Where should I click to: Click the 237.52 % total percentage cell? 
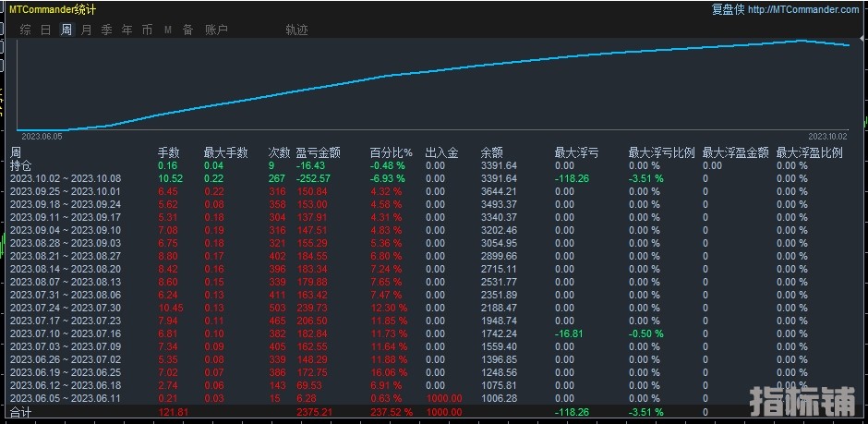pos(392,412)
